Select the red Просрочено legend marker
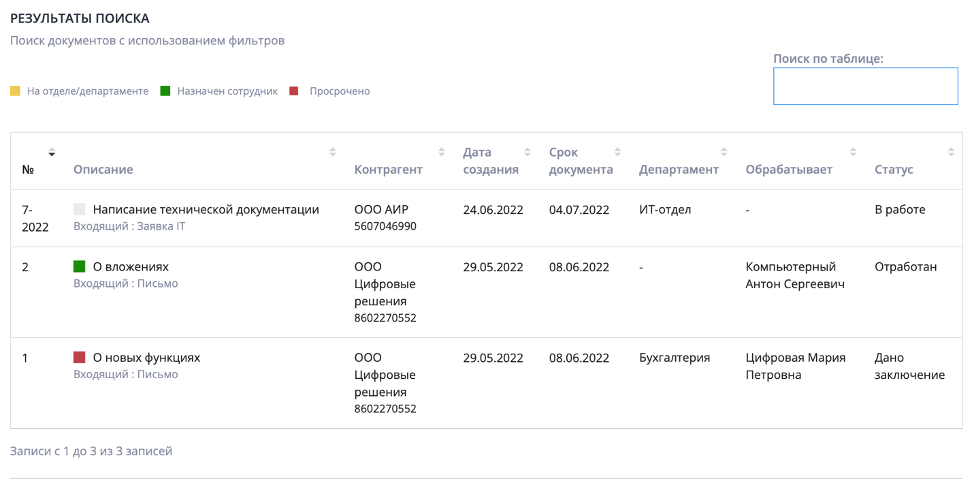This screenshot has height=479, width=974. 294,92
